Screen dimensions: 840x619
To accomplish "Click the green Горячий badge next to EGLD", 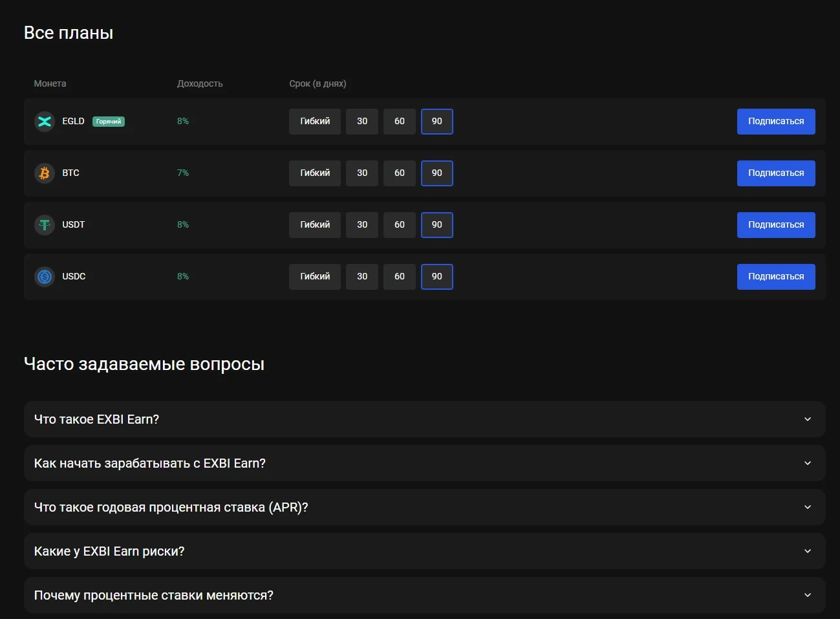I will (109, 122).
